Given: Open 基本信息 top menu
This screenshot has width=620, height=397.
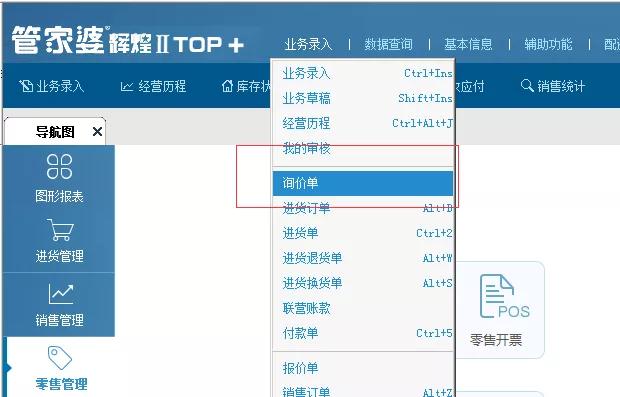Looking at the screenshot, I should click(x=468, y=44).
